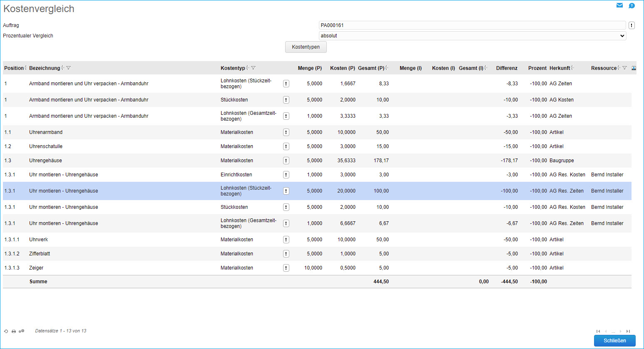This screenshot has height=349, width=644.
Task: Click the envelope mail icon
Action: click(619, 5)
